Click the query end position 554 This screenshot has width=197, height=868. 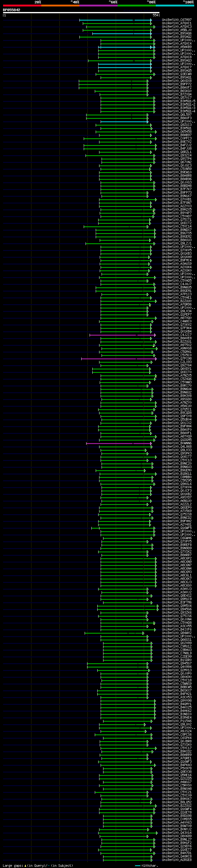pyautogui.click(x=155, y=15)
